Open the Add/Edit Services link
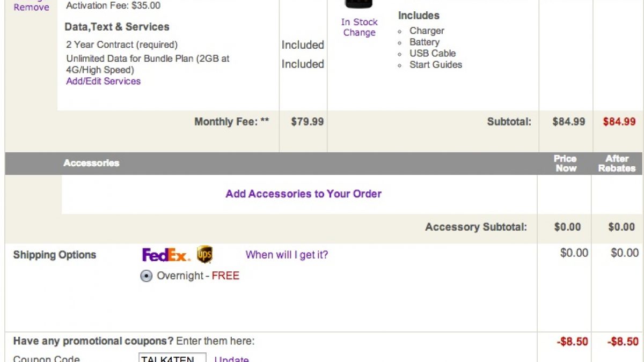644x362 pixels. click(103, 81)
